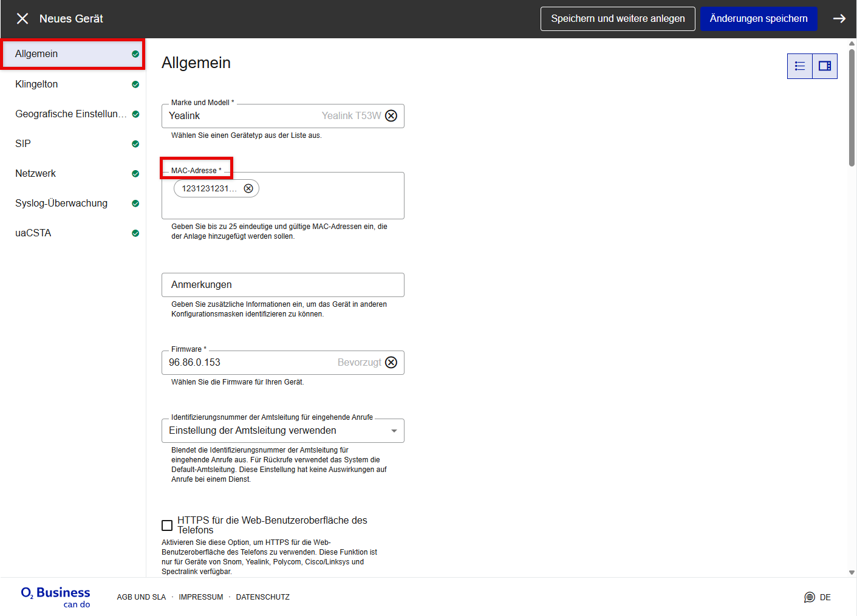Select the Netzwerk section
Image resolution: width=857 pixels, height=616 pixels.
click(x=35, y=174)
